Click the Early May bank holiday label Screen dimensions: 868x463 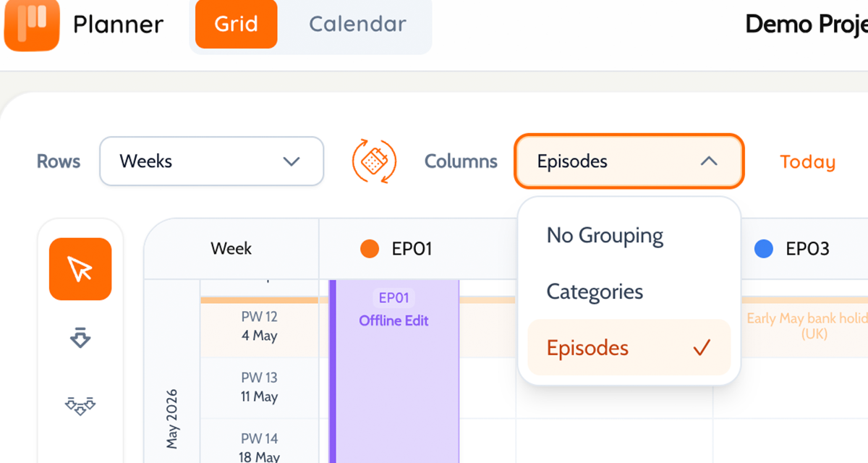pos(807,326)
